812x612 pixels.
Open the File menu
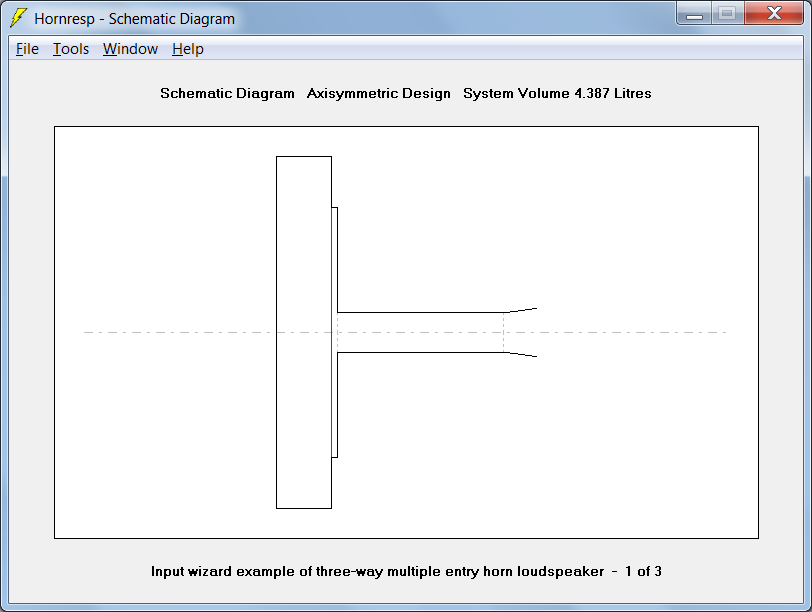[27, 49]
